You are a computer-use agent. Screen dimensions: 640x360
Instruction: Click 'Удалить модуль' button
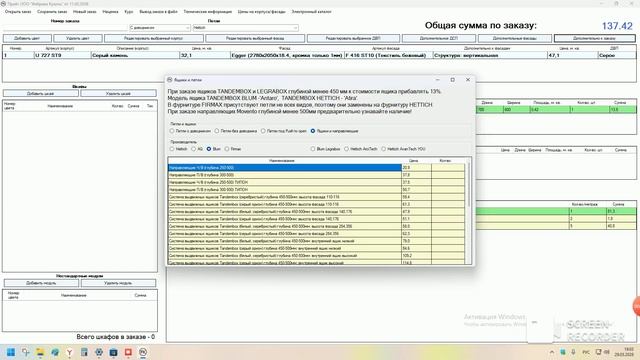118,283
